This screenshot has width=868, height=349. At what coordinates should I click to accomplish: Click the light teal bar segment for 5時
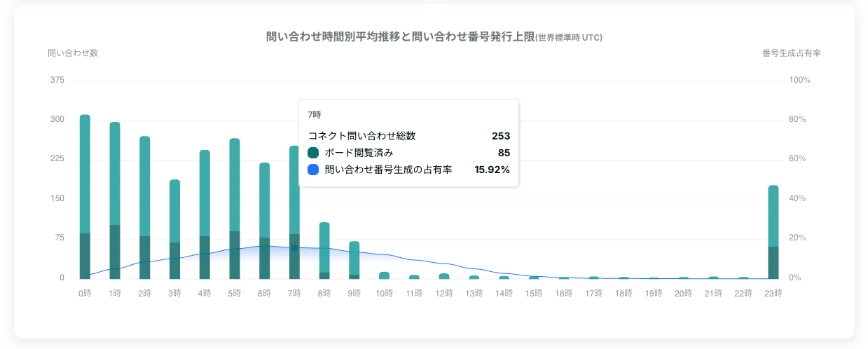pos(235,184)
